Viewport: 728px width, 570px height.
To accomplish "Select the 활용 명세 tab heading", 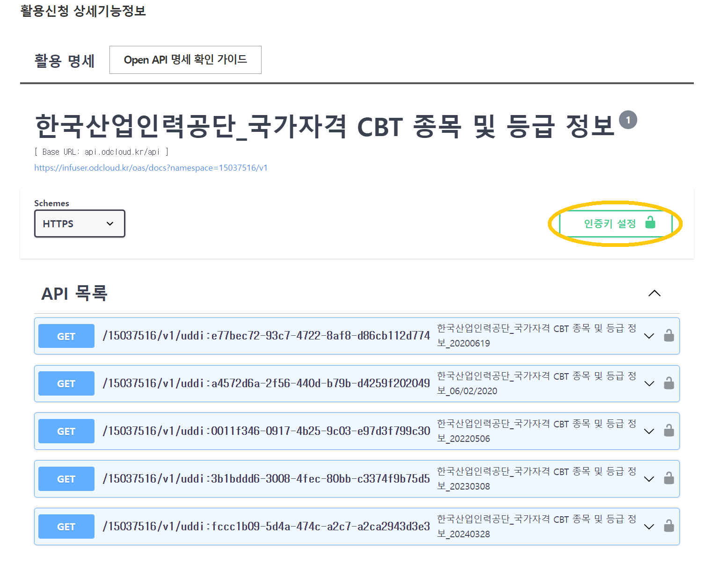I will [65, 61].
